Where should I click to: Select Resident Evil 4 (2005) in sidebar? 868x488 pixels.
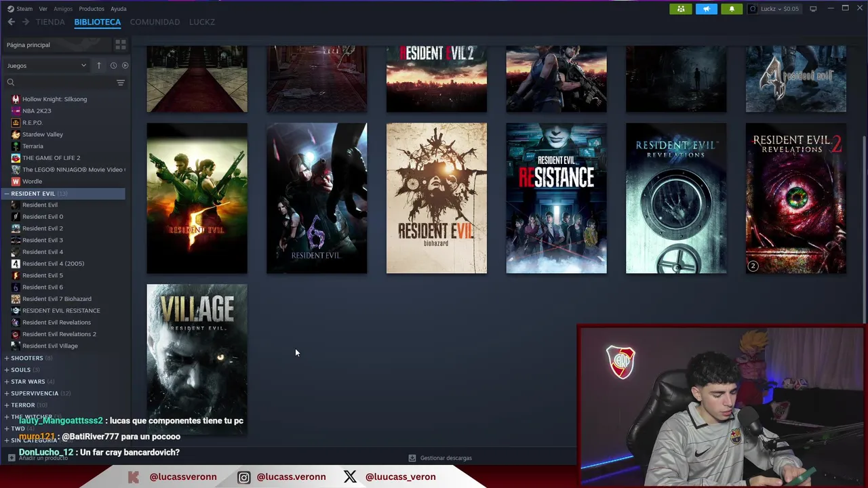[53, 264]
